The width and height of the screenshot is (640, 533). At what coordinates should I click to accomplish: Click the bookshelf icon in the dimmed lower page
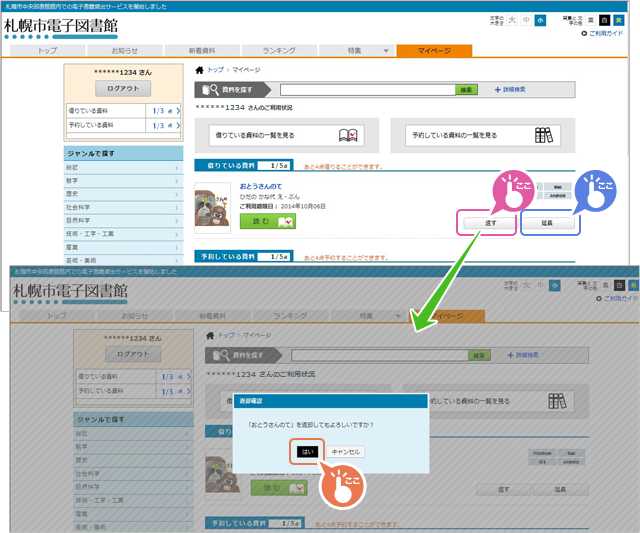click(x=557, y=401)
